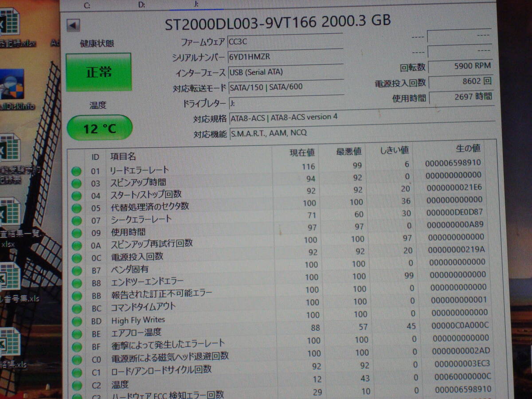Click the interface field USB (Serial ATA)
This screenshot has width=532, height=399.
pyautogui.click(x=286, y=72)
